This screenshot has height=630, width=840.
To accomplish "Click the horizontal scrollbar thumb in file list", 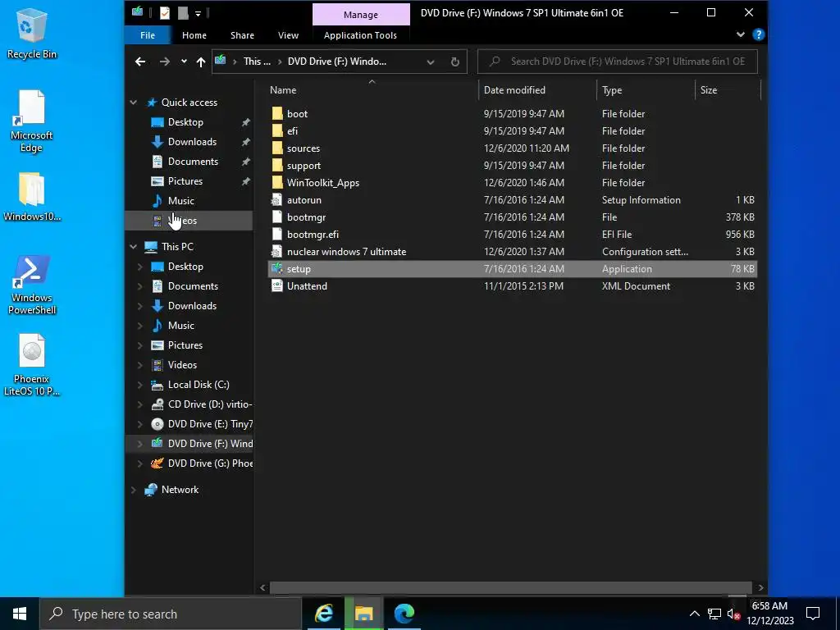I will pyautogui.click(x=510, y=587).
